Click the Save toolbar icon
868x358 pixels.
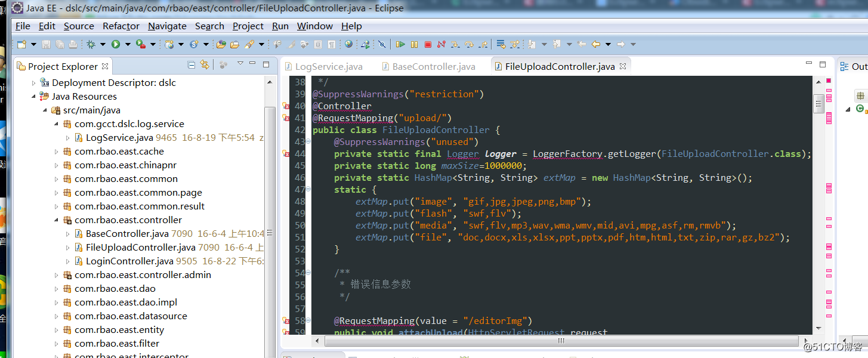pos(46,44)
